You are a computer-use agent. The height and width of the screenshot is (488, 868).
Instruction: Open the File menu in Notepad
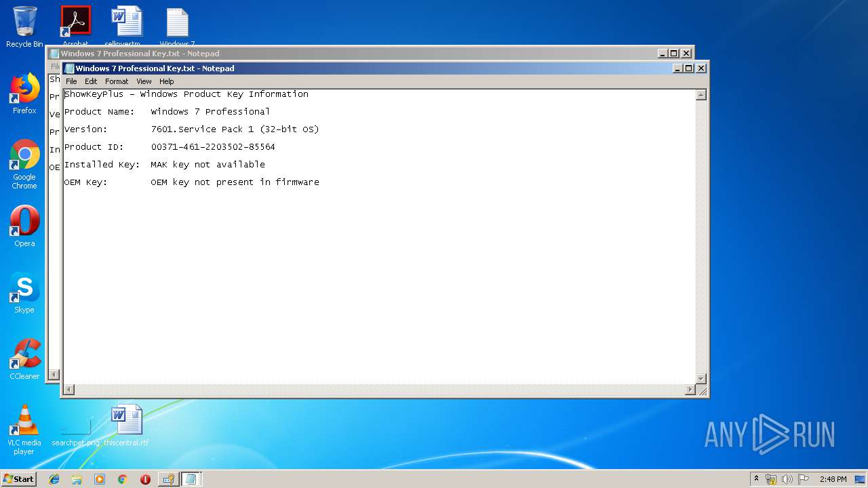[x=71, y=81]
